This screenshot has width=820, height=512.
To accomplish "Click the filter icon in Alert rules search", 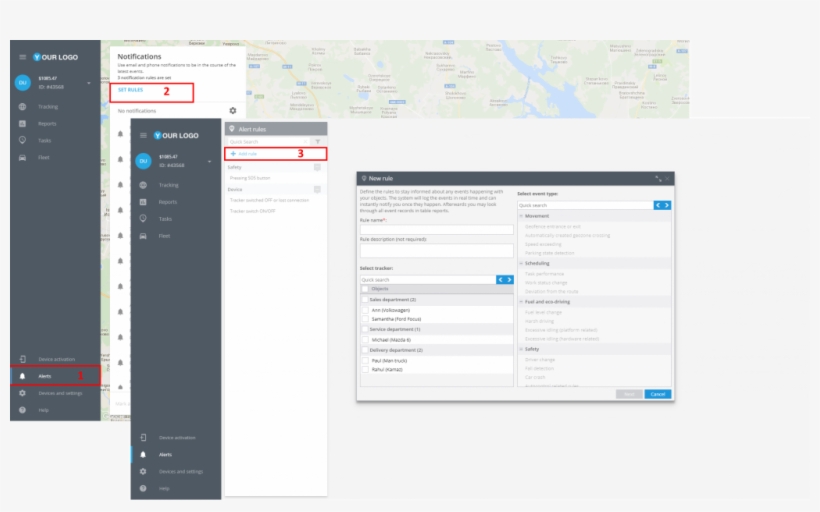I will point(317,142).
